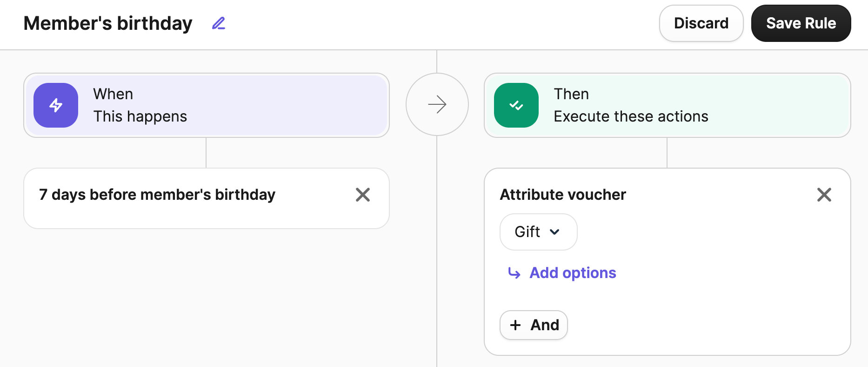Open the Add options link
868x367 pixels.
click(x=573, y=273)
